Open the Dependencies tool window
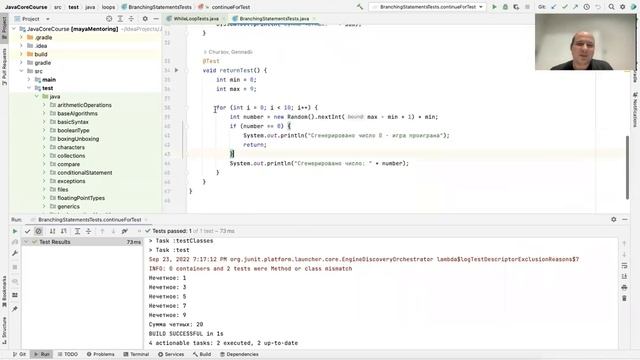Screen dimensions: 640x360 pyautogui.click(x=239, y=354)
